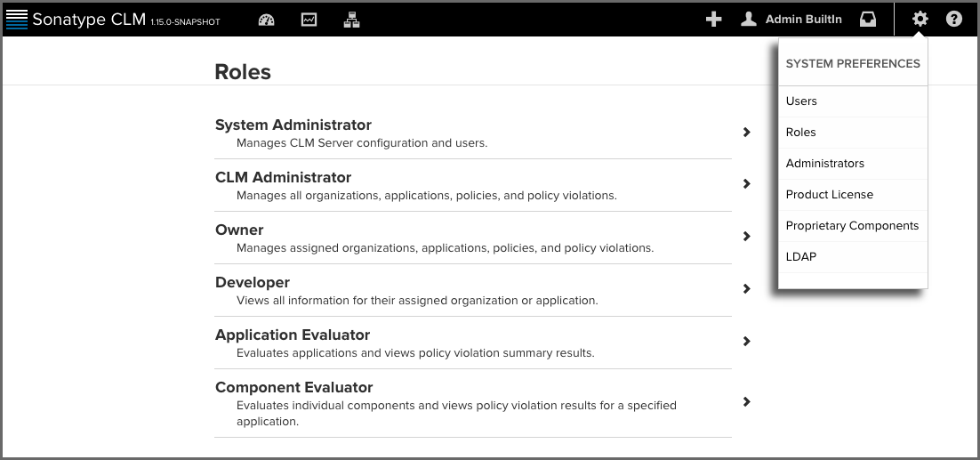Expand the Owner role chevron
Image resolution: width=980 pixels, height=460 pixels.
(x=746, y=237)
